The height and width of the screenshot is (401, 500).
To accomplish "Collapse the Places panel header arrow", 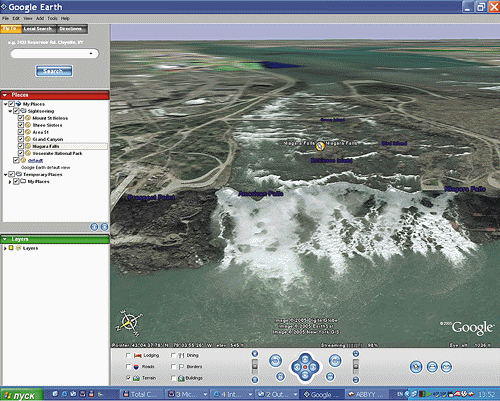I will point(5,95).
